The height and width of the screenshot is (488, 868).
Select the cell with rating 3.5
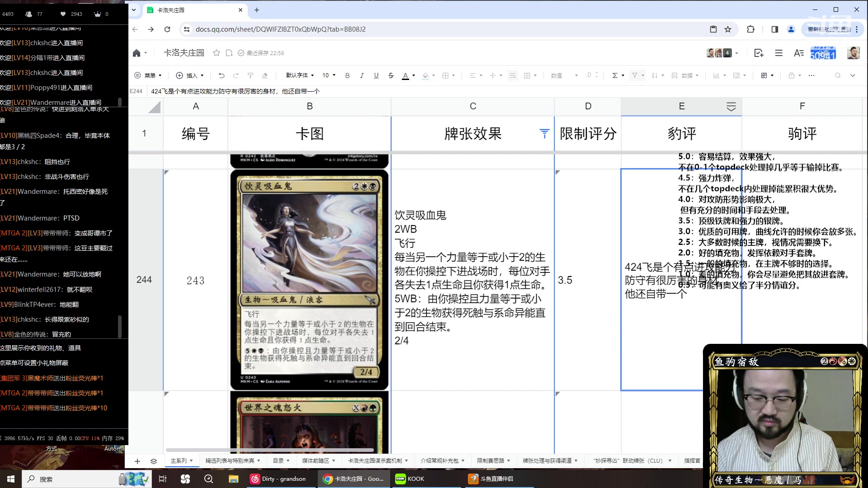(x=588, y=280)
